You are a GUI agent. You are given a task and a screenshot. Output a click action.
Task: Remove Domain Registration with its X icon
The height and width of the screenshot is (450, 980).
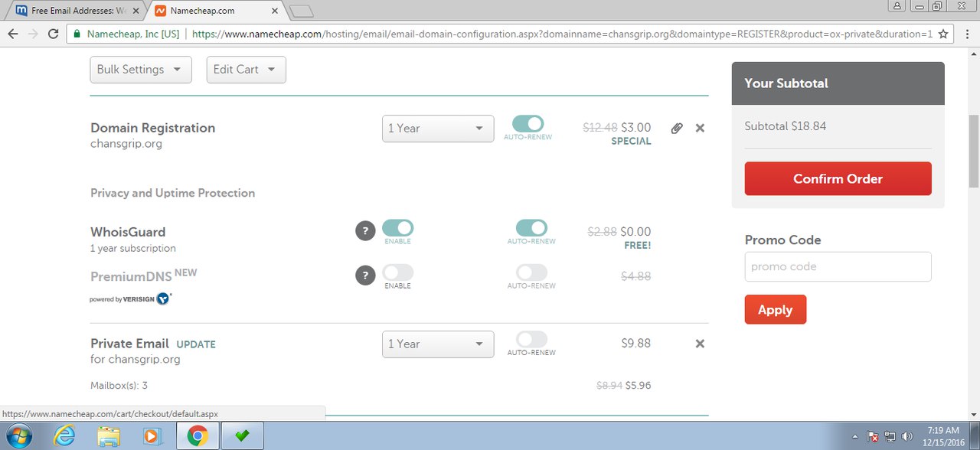pos(700,129)
